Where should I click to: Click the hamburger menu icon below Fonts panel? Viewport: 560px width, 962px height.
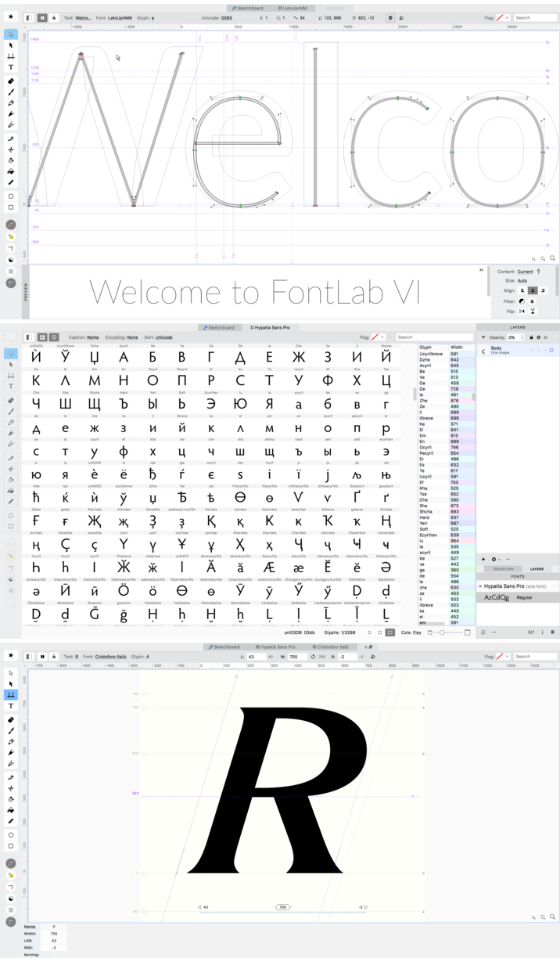pos(553,632)
